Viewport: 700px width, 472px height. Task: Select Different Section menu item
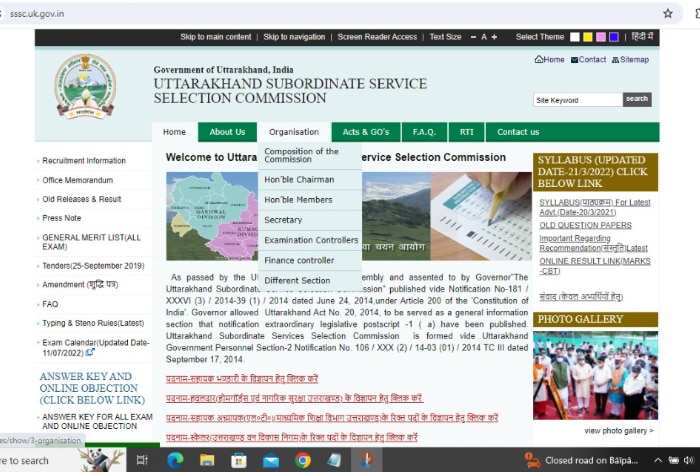tap(310, 280)
